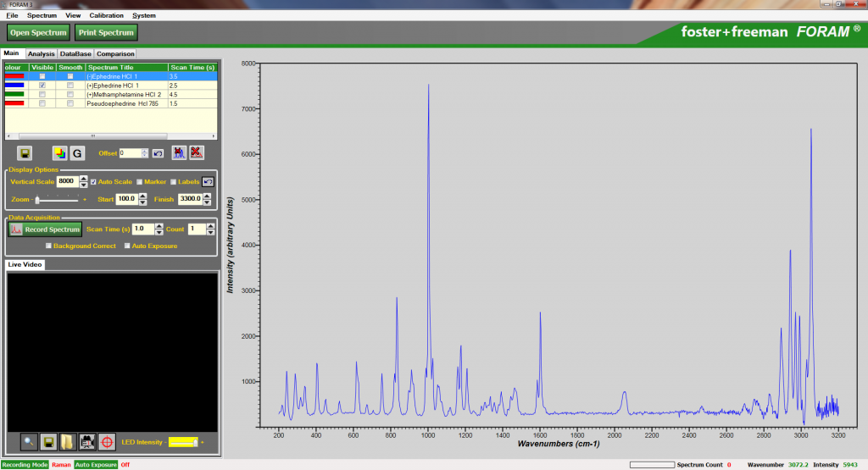Decrease the Scan Time stepper value
This screenshot has height=470, width=868.
160,232
